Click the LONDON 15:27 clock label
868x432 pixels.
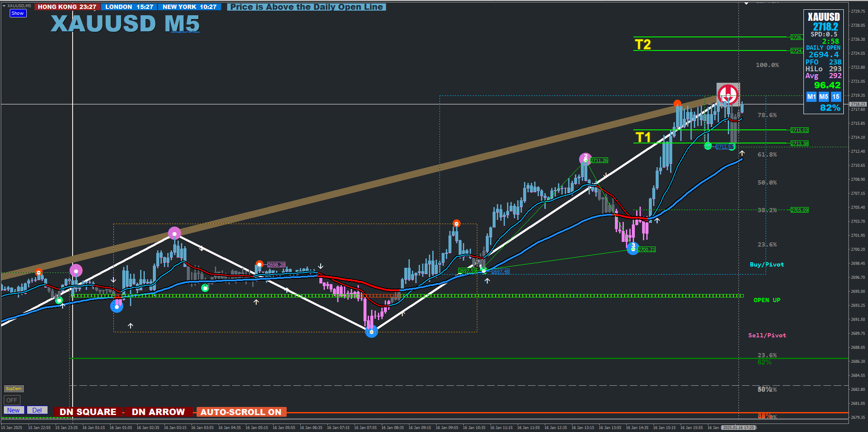[x=129, y=7]
